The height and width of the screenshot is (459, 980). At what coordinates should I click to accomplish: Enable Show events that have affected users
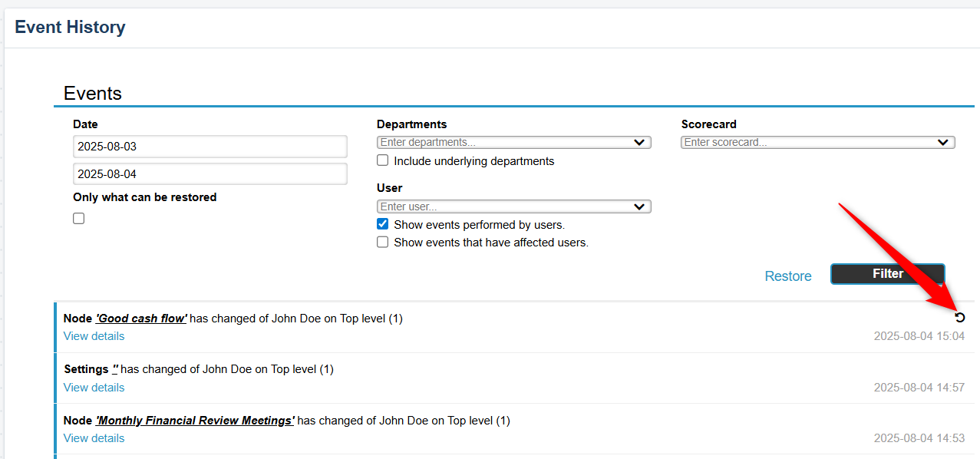coord(383,243)
